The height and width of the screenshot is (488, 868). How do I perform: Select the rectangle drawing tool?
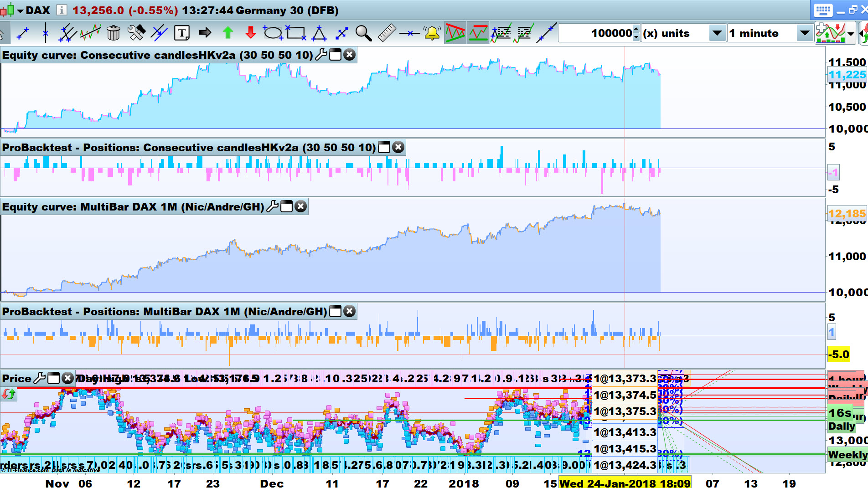click(x=295, y=33)
